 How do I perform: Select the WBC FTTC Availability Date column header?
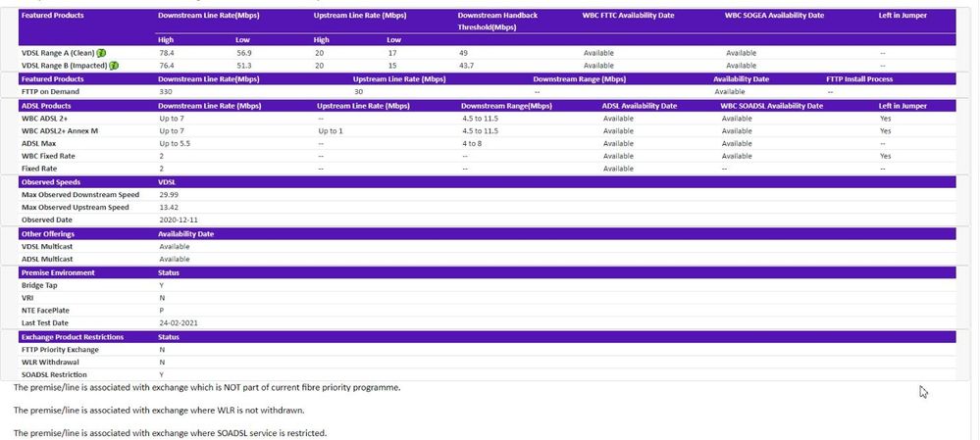click(x=627, y=16)
